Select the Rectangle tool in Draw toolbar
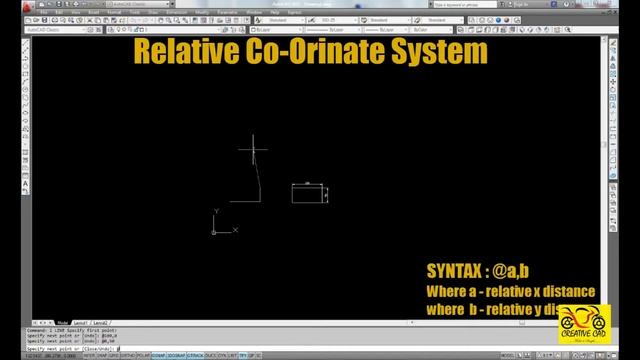This screenshot has width=640, height=360. pyautogui.click(x=25, y=74)
